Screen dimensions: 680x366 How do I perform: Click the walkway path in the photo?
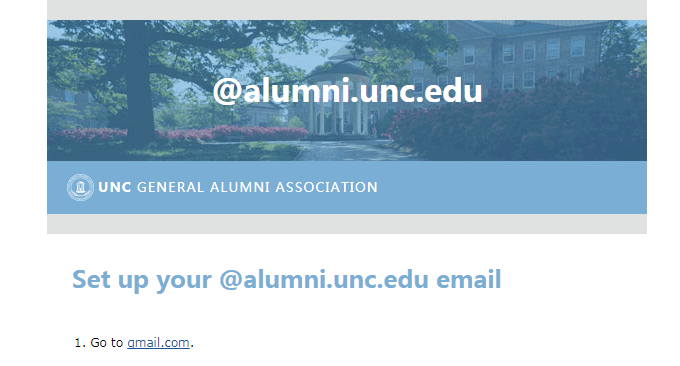click(x=347, y=150)
